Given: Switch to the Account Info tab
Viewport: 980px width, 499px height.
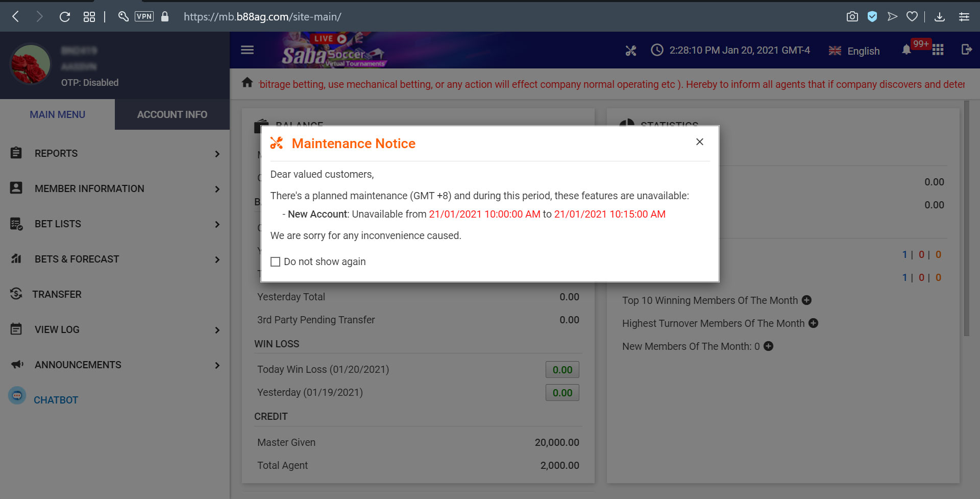Looking at the screenshot, I should point(171,114).
